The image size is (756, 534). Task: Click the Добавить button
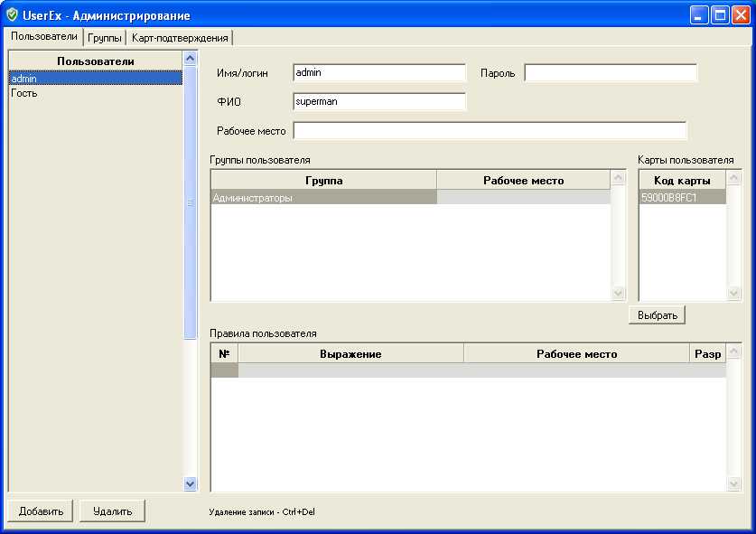pos(41,511)
